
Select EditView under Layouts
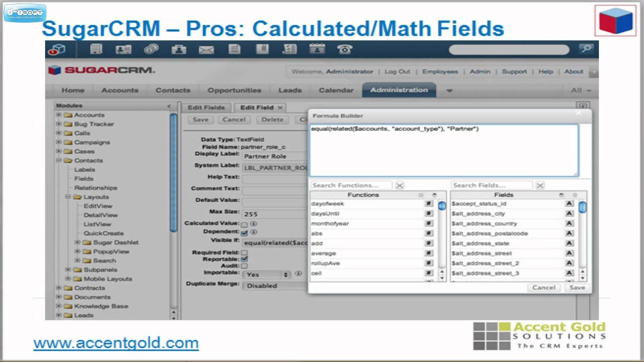point(98,206)
